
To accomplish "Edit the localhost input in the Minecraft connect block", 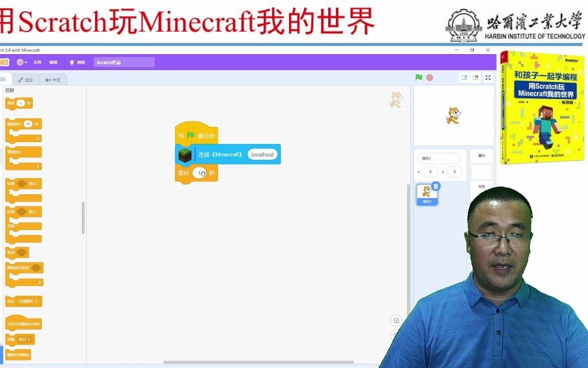I will pyautogui.click(x=262, y=154).
